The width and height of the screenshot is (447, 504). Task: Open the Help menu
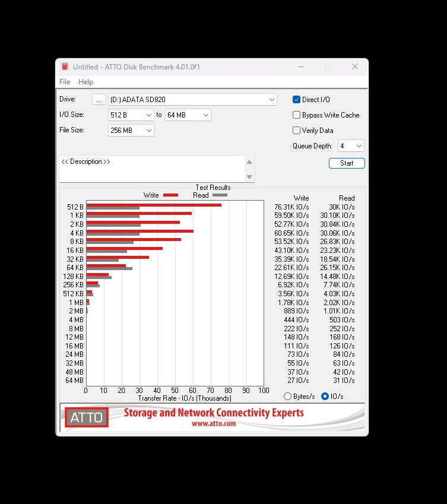click(x=85, y=82)
